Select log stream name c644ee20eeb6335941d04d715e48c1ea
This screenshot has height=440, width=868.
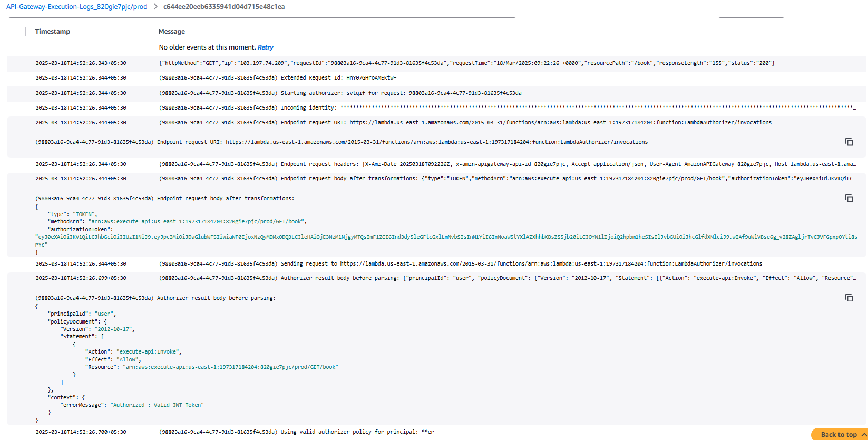click(224, 7)
